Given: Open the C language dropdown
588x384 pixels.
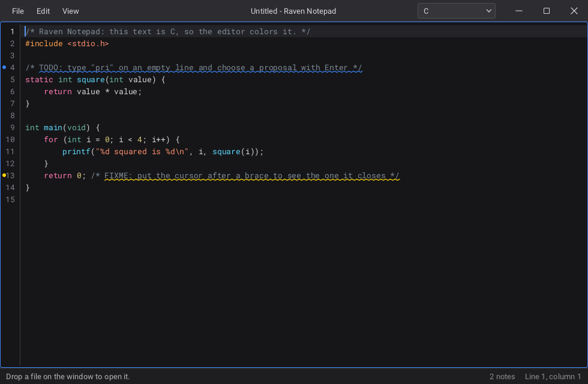Looking at the screenshot, I should (x=457, y=11).
